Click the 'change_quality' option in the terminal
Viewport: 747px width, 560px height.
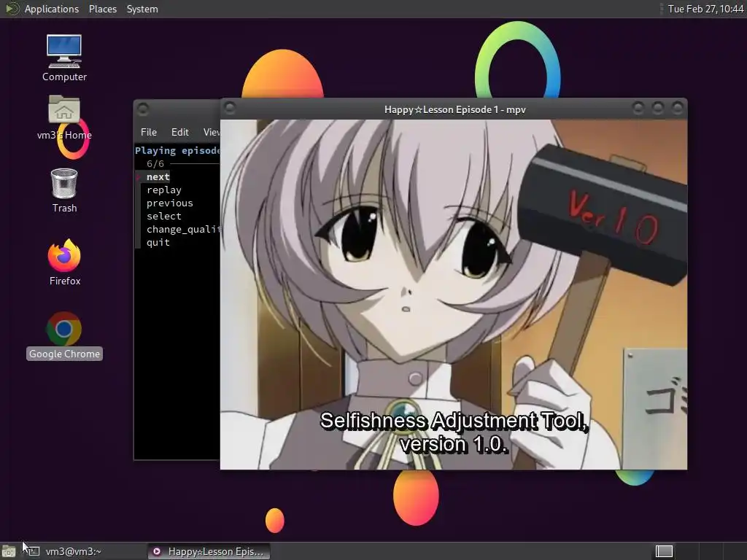(x=183, y=230)
